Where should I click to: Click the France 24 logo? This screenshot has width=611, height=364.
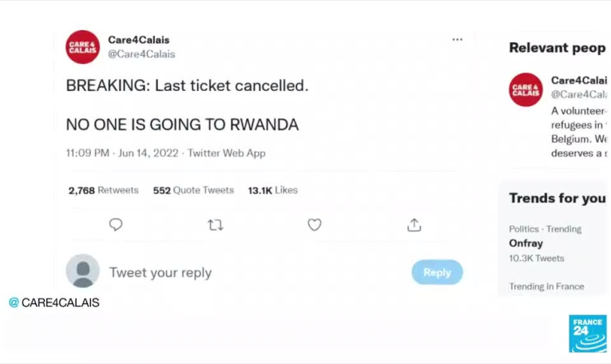point(587,333)
